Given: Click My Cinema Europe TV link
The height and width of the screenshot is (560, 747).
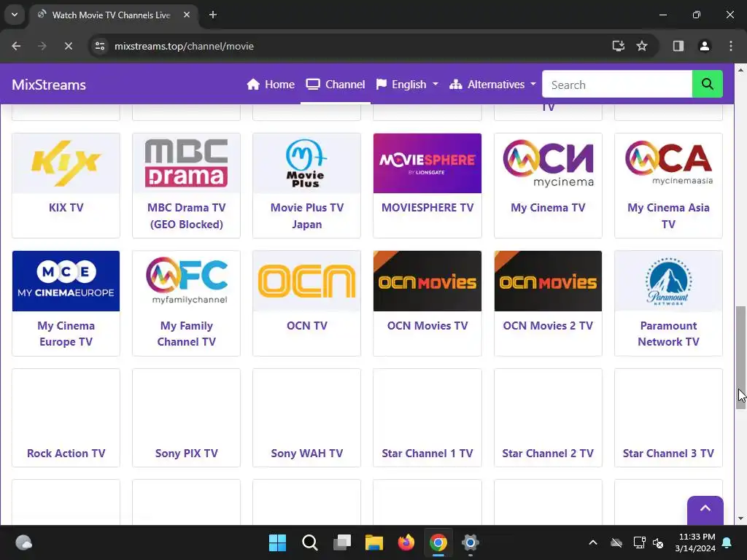Looking at the screenshot, I should pyautogui.click(x=66, y=334).
